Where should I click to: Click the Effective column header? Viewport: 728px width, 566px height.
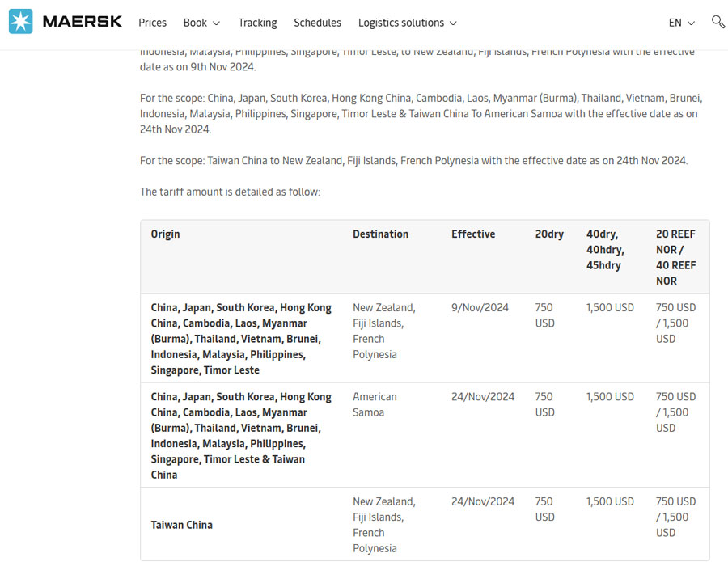click(473, 234)
